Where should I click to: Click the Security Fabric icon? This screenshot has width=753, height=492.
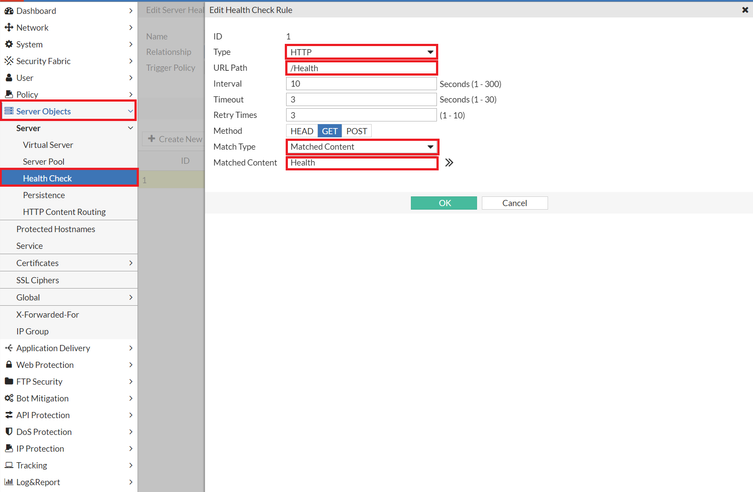tap(9, 61)
